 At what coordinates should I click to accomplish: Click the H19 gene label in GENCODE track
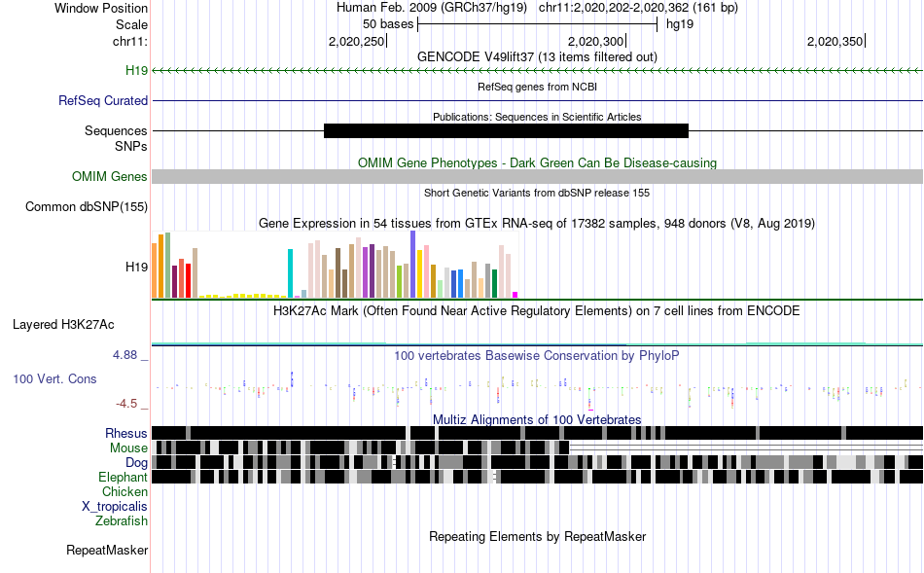tap(136, 71)
